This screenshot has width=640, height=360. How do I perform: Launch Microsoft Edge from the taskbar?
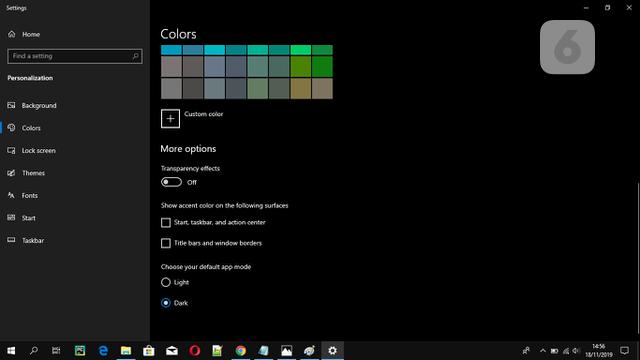click(x=103, y=351)
